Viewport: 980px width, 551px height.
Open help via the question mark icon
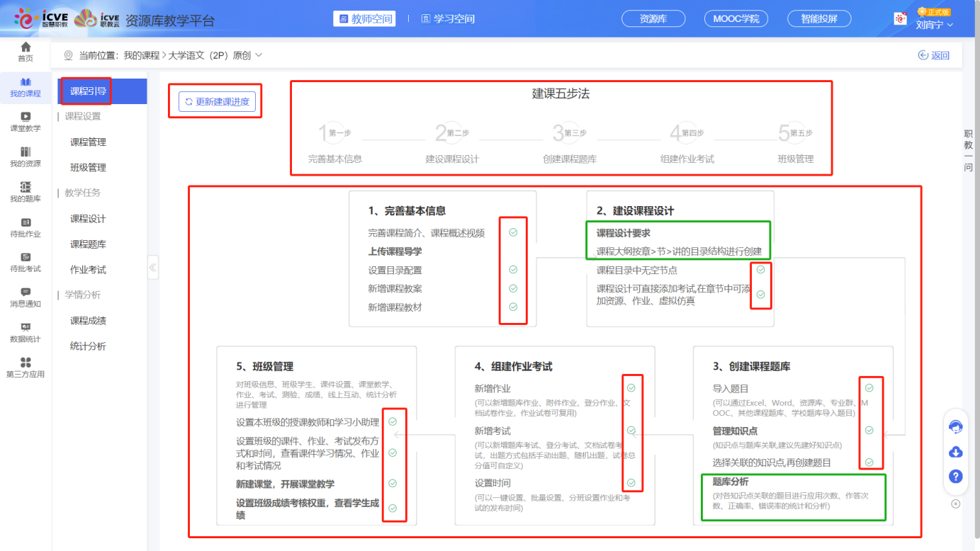click(955, 477)
